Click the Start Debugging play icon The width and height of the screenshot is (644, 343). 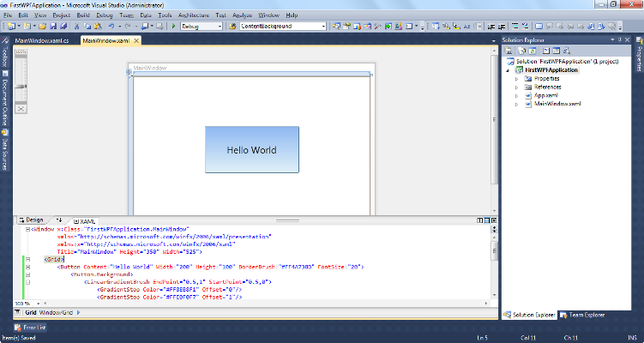pos(172,27)
